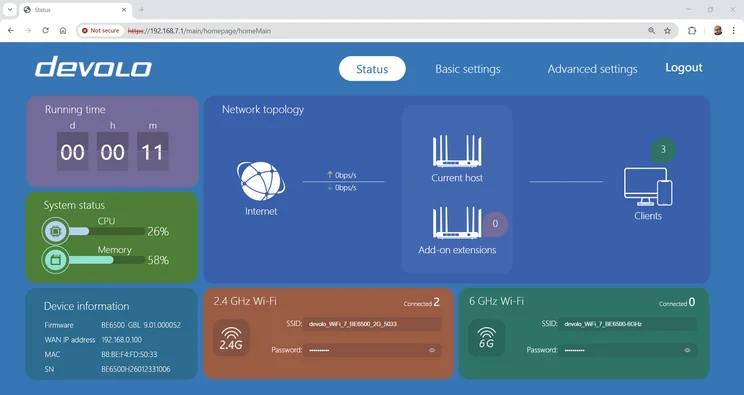Open the Current host router icon

(x=457, y=151)
